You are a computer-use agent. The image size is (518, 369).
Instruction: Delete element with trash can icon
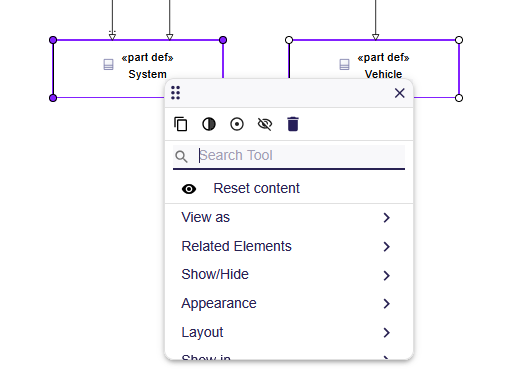pos(293,124)
